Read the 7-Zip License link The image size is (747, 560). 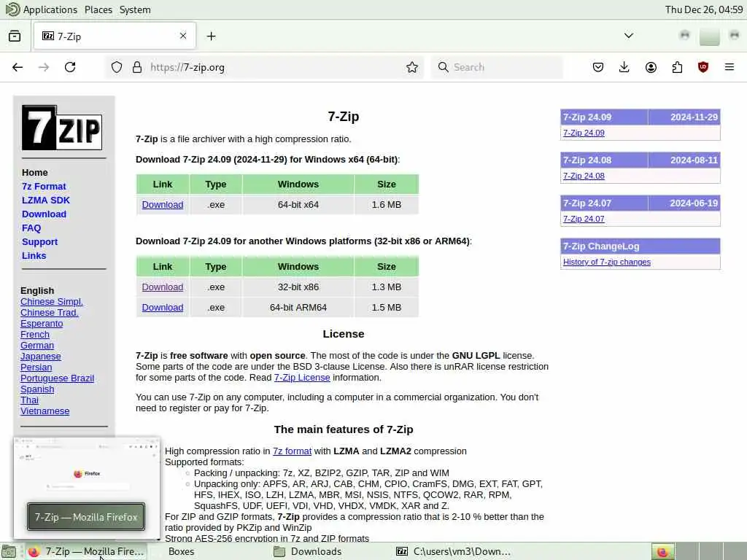302,378
